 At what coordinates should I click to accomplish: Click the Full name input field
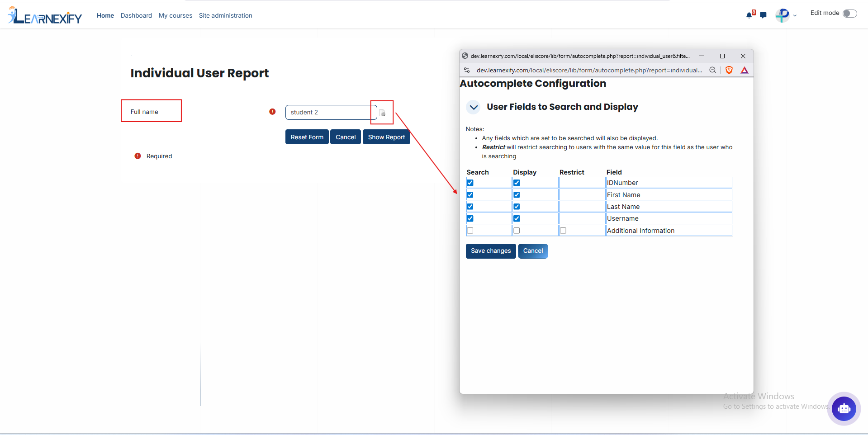331,113
